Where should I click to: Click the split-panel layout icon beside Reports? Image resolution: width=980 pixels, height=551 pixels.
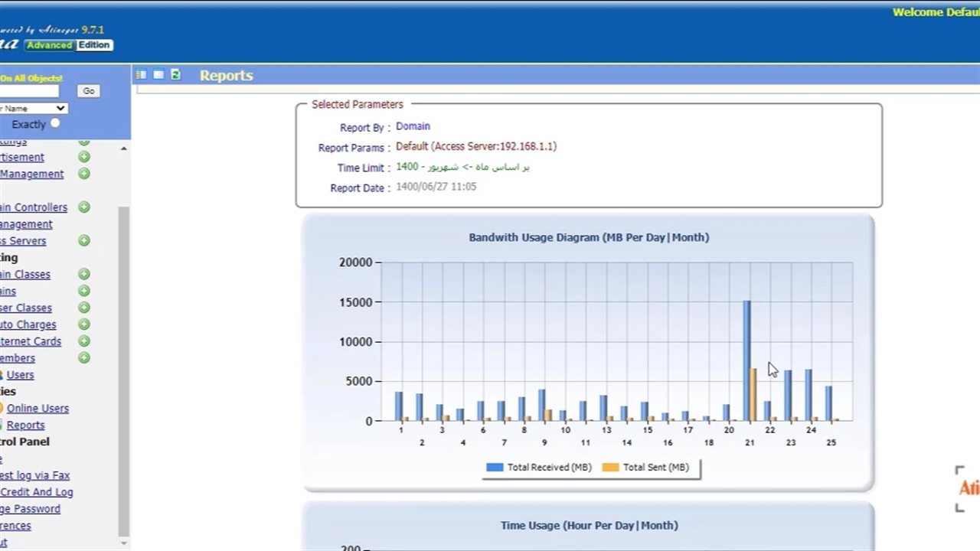tap(141, 74)
